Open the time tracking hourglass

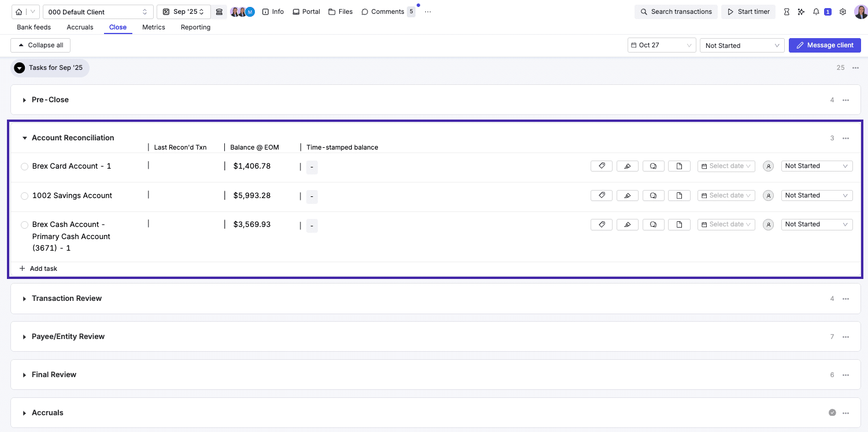point(787,11)
